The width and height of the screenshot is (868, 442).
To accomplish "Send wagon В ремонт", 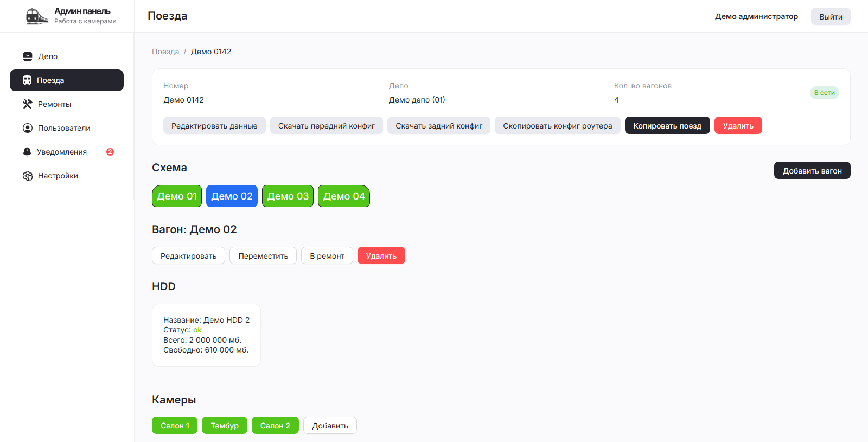I will click(x=327, y=255).
